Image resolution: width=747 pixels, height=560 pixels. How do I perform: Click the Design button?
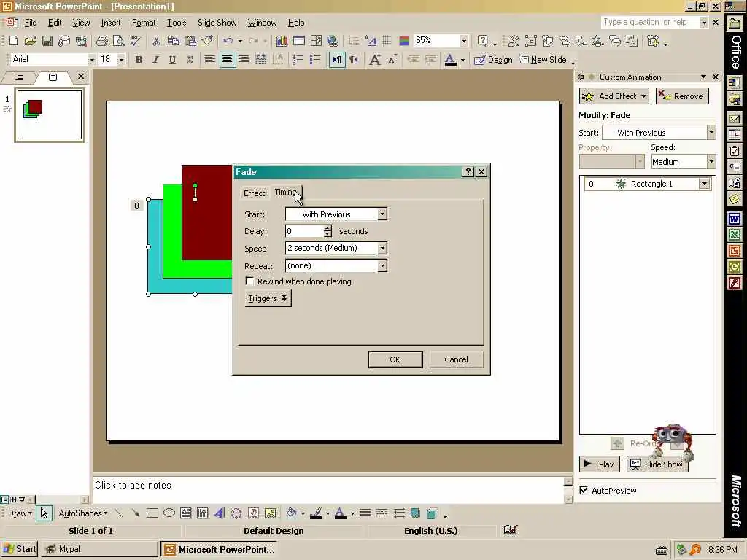[493, 60]
